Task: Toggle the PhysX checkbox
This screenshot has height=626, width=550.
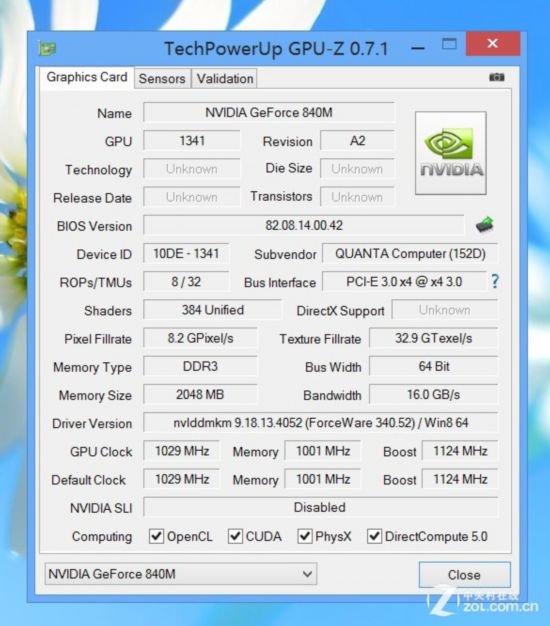Action: 305,536
